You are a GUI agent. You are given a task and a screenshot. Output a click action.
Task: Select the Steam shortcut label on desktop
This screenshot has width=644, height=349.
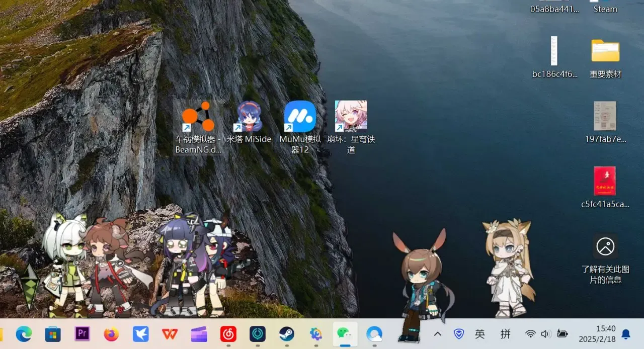click(x=605, y=9)
